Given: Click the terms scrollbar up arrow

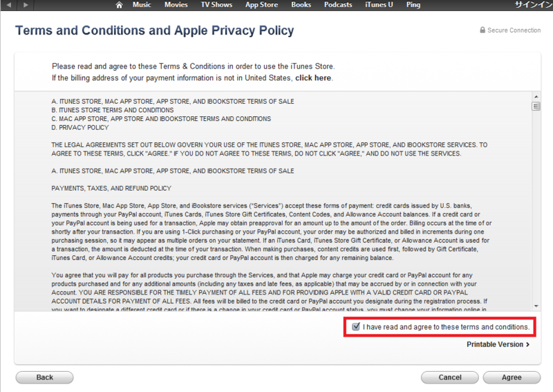Looking at the screenshot, I should [x=536, y=96].
